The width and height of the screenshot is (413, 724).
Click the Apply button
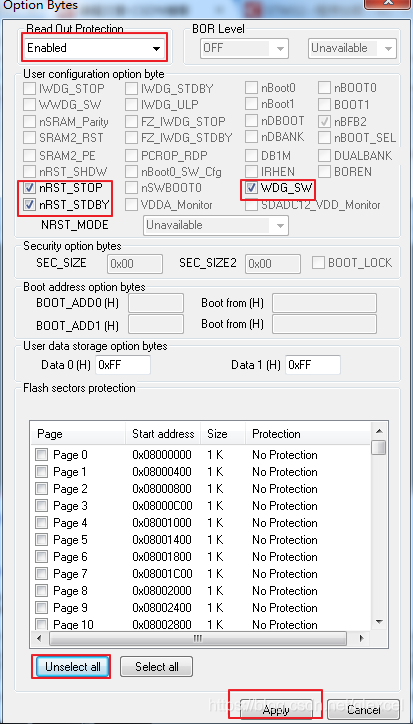276,710
